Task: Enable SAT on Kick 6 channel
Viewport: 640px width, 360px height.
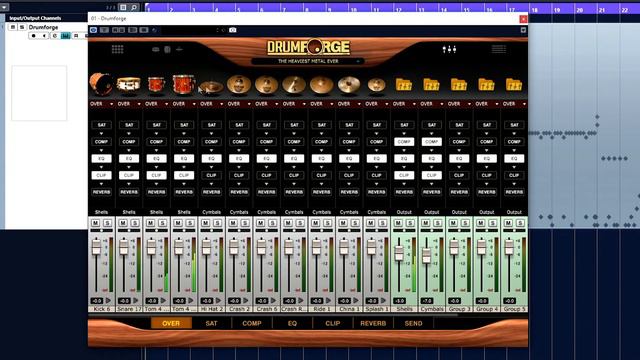Action: pos(101,125)
